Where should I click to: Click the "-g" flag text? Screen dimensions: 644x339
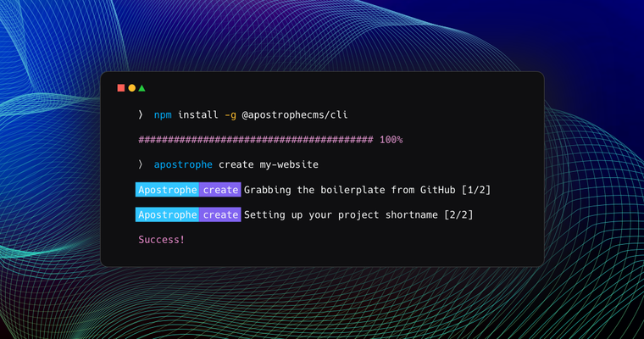click(230, 115)
